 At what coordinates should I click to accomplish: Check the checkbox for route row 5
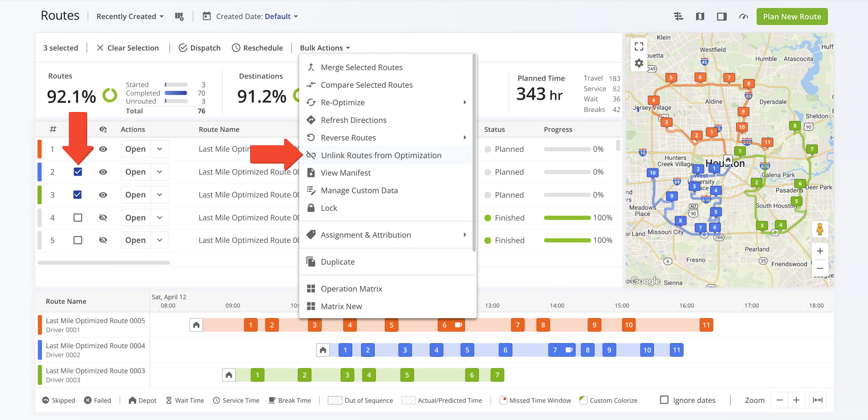pyautogui.click(x=78, y=240)
